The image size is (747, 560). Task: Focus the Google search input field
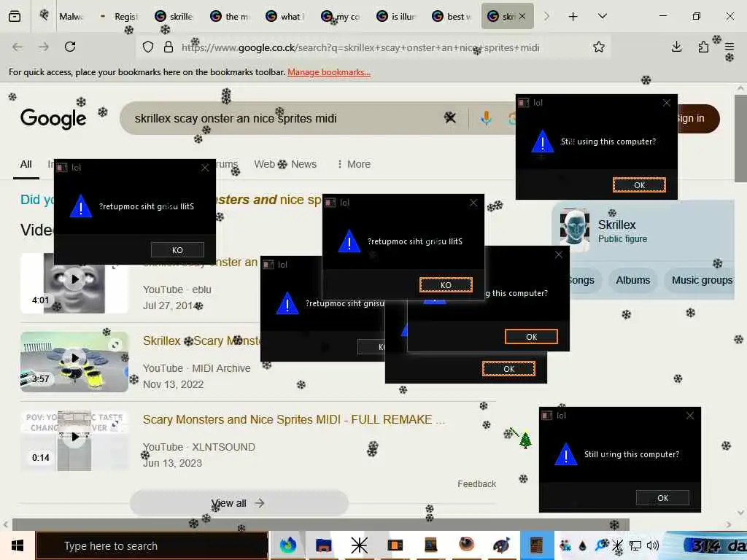pos(281,118)
